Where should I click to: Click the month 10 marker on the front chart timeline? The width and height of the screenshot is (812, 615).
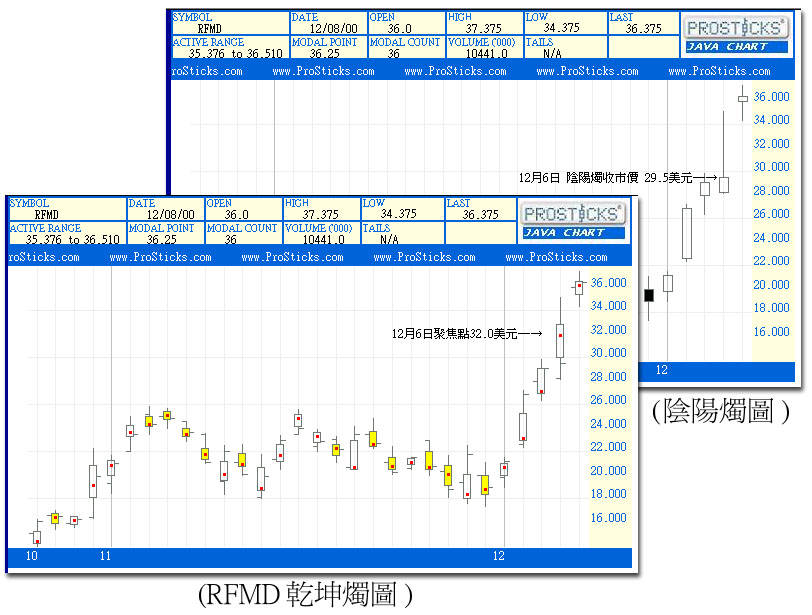(32, 555)
